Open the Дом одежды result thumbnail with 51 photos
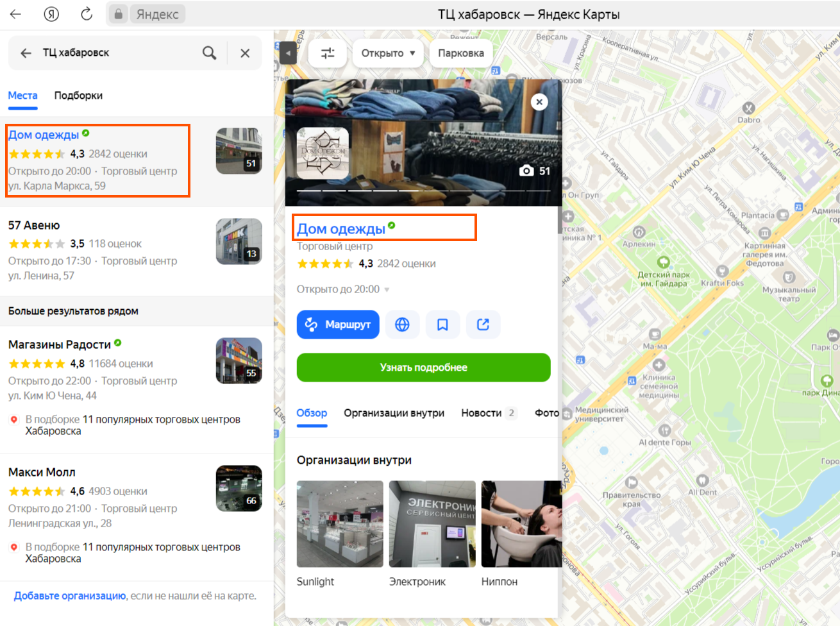 pos(239,151)
